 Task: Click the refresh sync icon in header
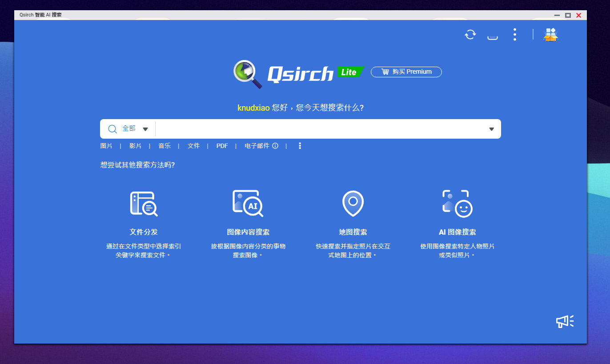coord(470,34)
